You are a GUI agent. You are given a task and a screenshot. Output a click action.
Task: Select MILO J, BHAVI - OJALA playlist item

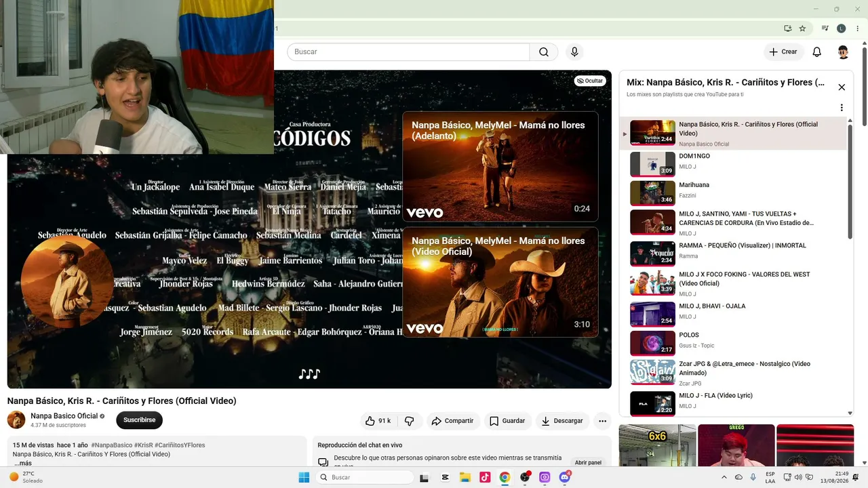click(733, 313)
